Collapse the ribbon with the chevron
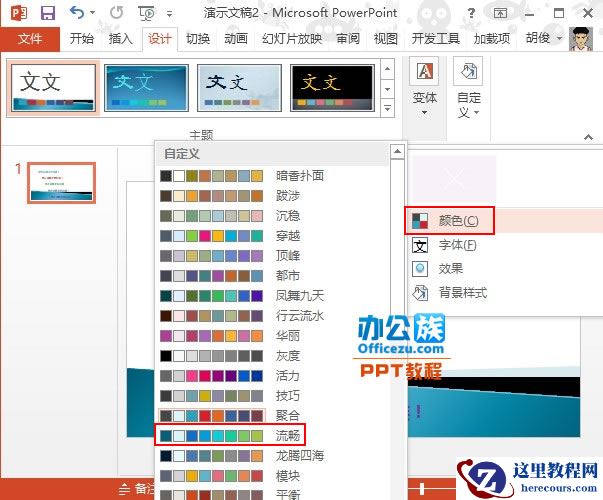603x500 pixels. [x=588, y=137]
